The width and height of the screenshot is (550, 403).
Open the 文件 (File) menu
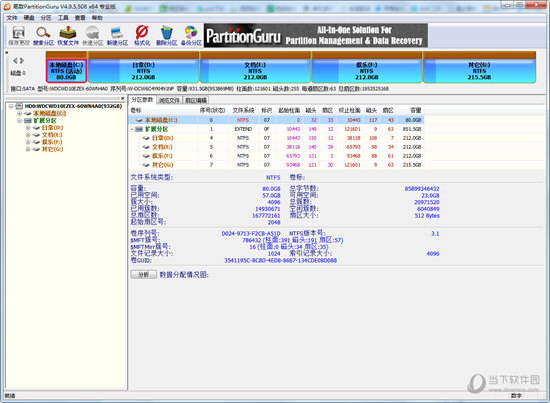tap(12, 18)
